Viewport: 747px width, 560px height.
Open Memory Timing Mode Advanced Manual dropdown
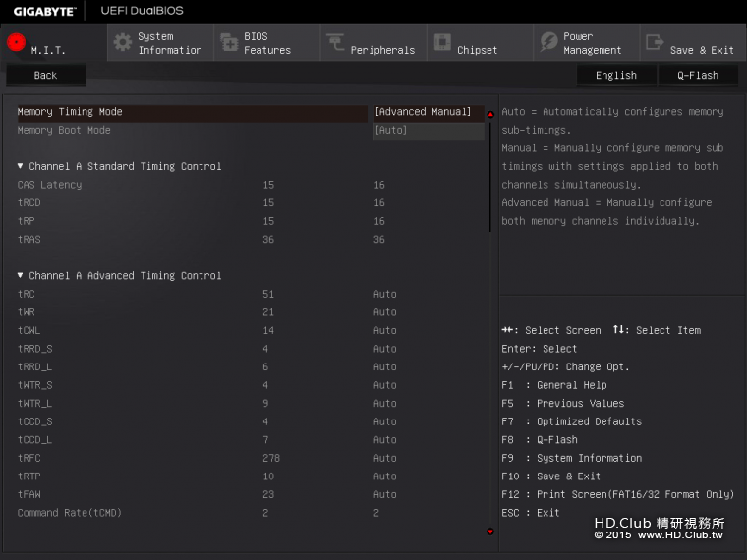(429, 112)
